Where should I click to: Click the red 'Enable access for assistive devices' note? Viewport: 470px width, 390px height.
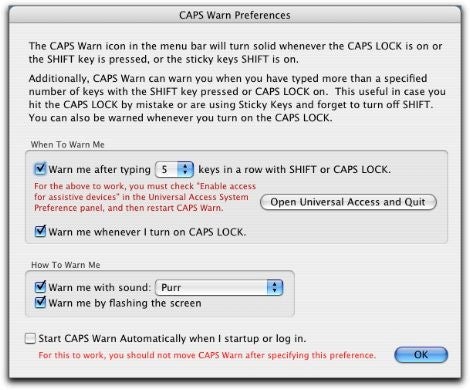pyautogui.click(x=145, y=197)
